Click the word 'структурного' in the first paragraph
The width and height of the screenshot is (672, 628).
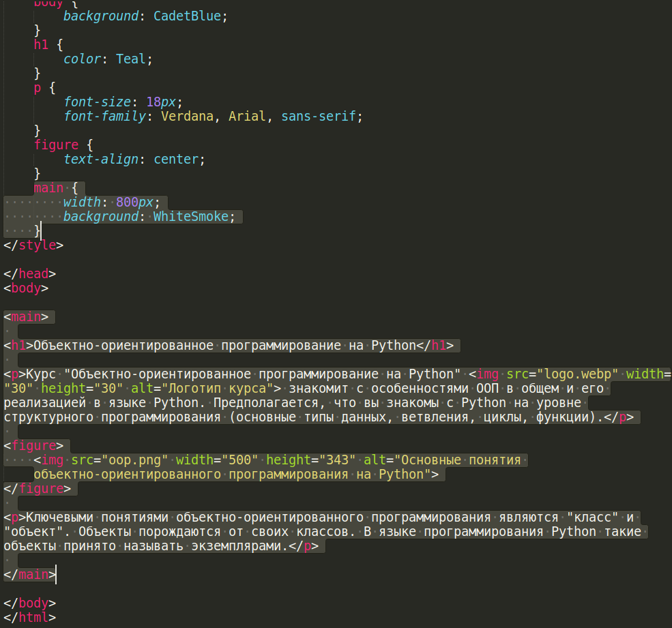pos(48,417)
